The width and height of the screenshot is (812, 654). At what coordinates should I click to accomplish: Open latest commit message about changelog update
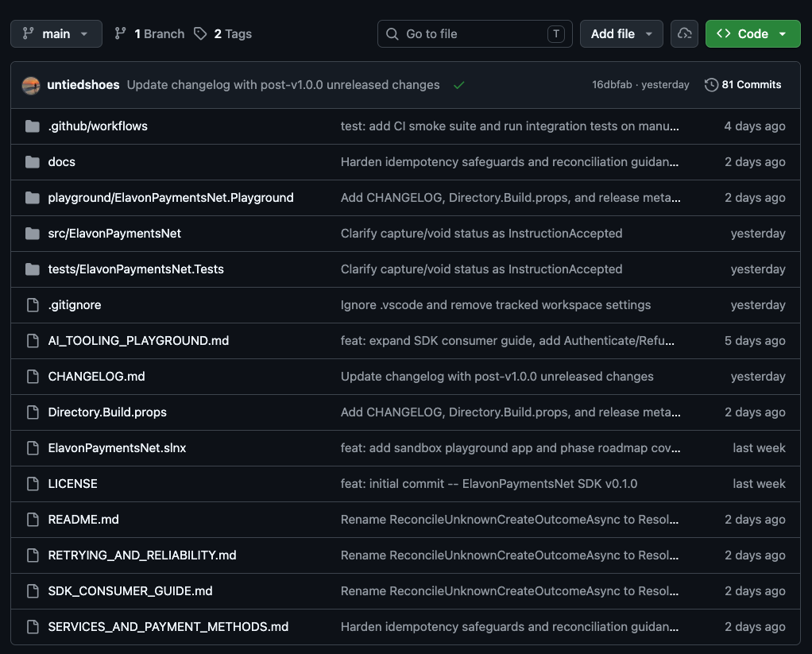coord(284,84)
